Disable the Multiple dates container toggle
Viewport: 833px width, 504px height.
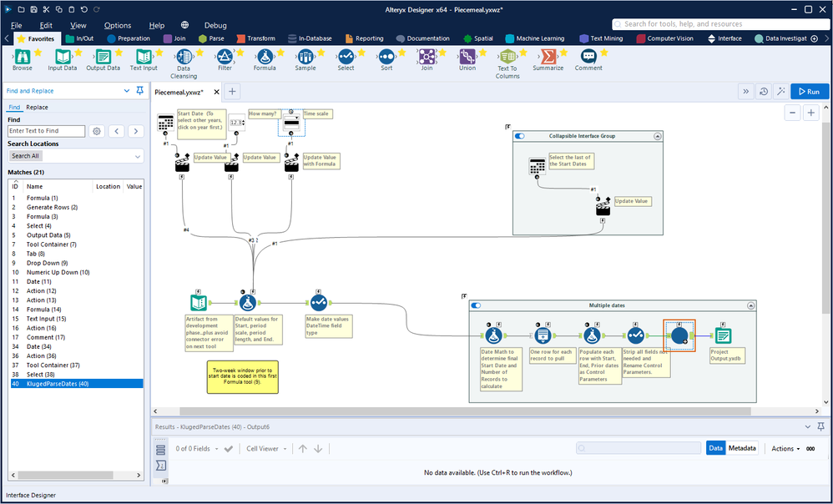[x=476, y=305]
